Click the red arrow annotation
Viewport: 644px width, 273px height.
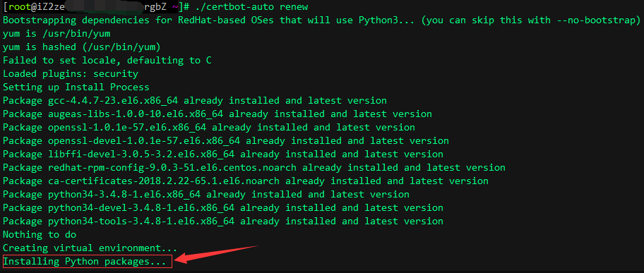tap(217, 255)
